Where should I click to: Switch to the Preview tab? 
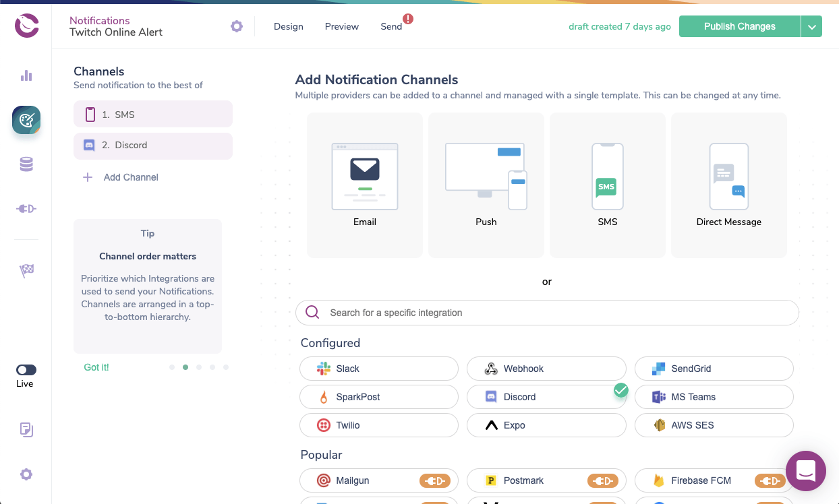(341, 26)
